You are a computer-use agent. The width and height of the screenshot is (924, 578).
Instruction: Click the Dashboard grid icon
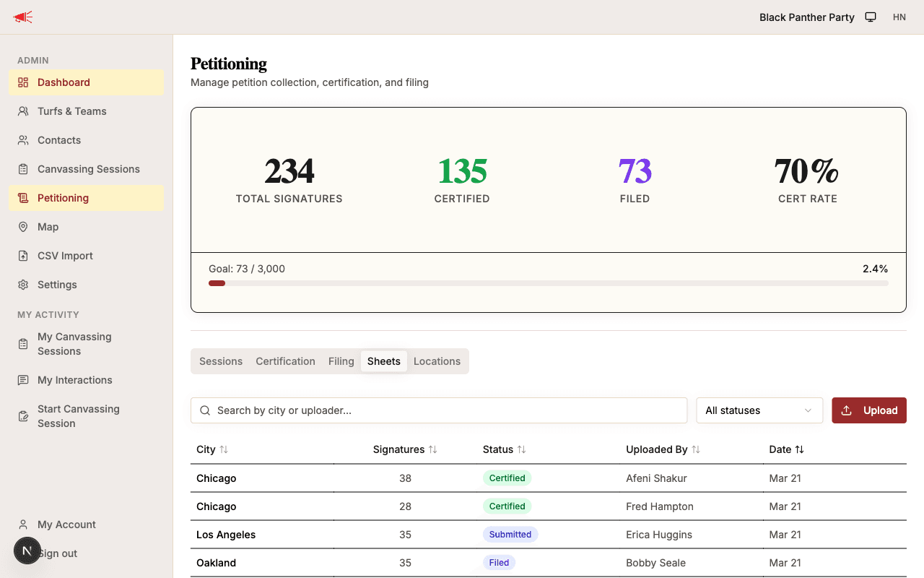point(23,82)
